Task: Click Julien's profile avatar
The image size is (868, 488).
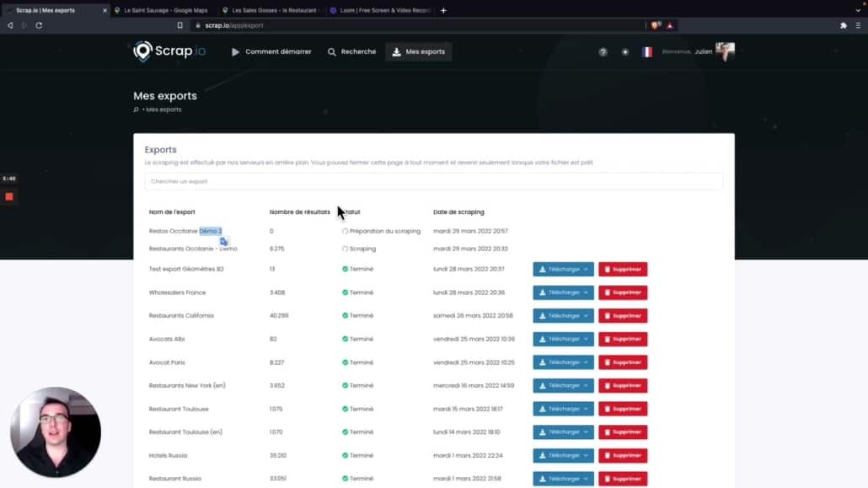Action: click(725, 51)
